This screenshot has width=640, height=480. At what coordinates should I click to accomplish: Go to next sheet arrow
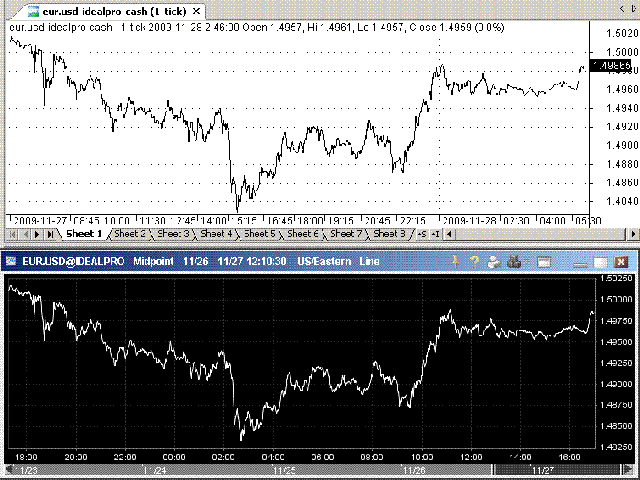pos(37,234)
